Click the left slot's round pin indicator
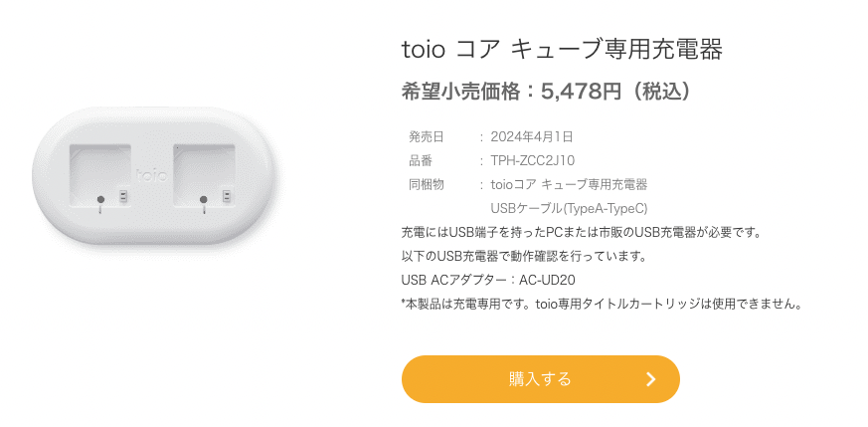Viewport: 868px width, 427px height. pyautogui.click(x=100, y=199)
